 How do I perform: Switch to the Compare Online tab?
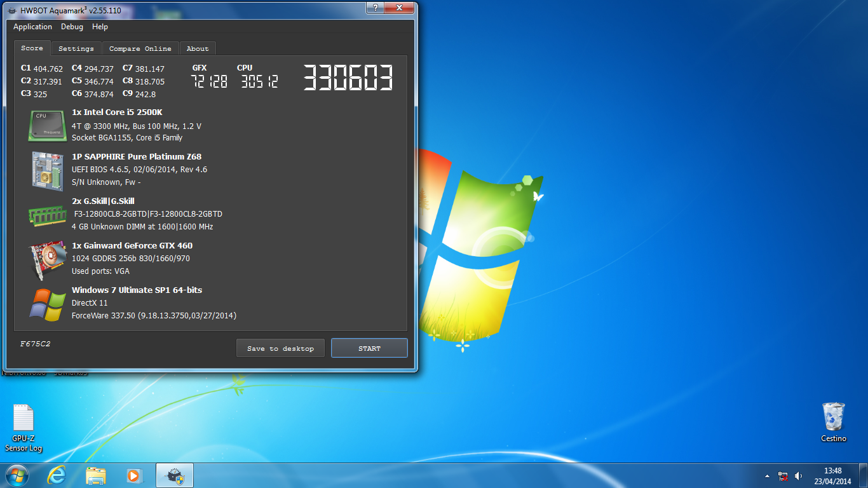[140, 48]
